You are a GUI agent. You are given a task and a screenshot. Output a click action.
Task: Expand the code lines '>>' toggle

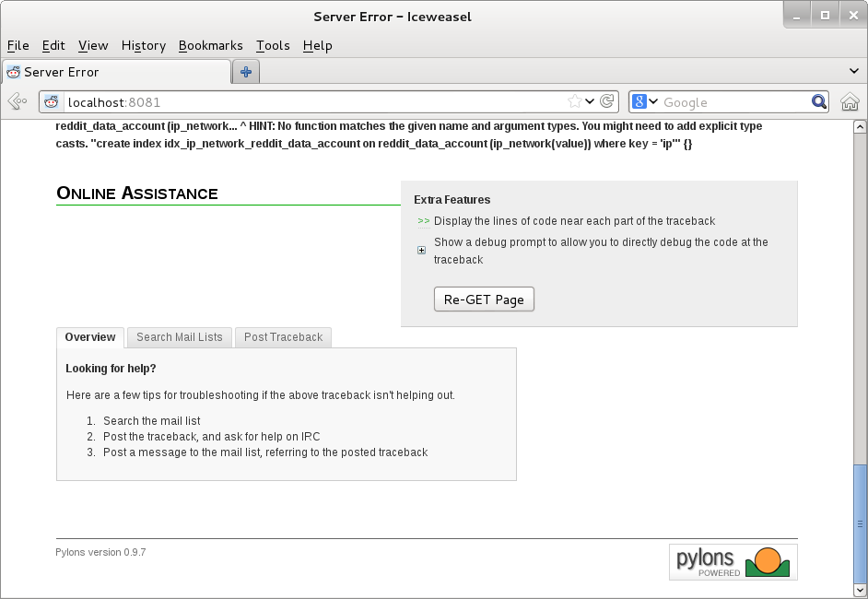(424, 221)
